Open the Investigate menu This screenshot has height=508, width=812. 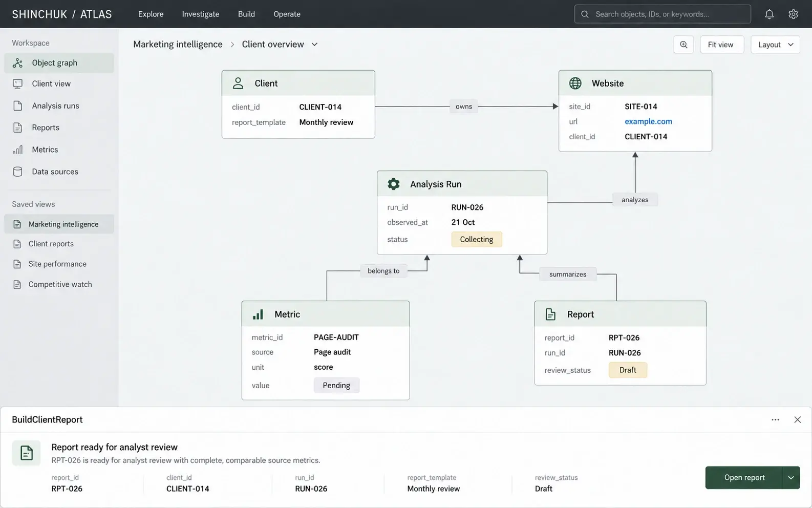pos(201,14)
